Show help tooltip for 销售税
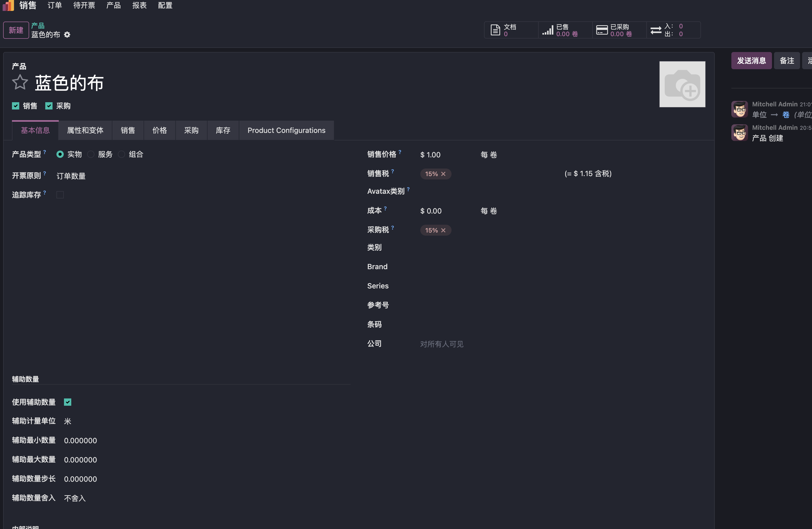 (x=393, y=171)
